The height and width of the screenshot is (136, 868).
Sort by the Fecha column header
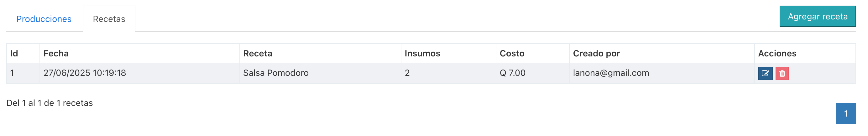click(x=139, y=53)
